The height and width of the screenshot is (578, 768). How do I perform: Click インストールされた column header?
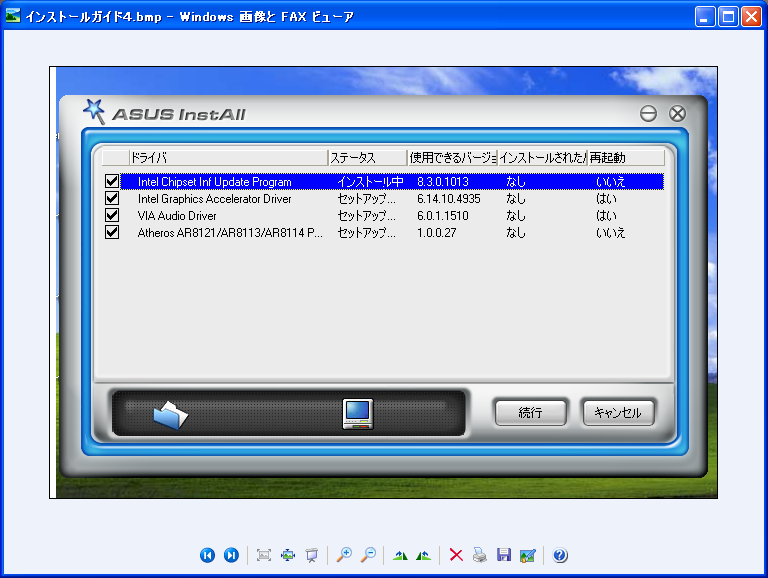[x=543, y=158]
